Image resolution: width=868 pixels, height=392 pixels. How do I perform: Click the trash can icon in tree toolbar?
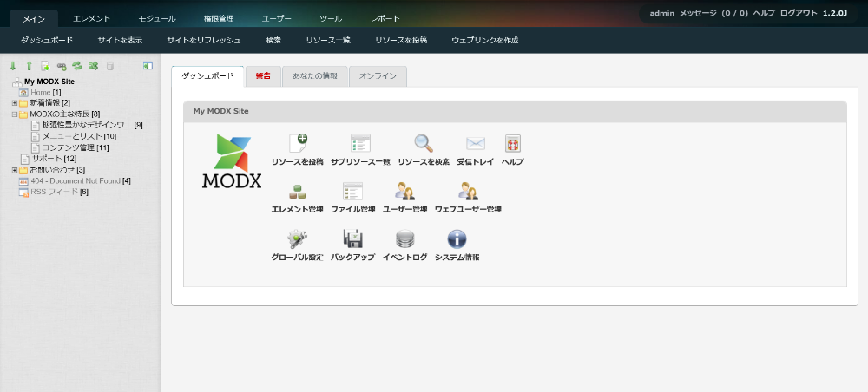click(x=109, y=66)
